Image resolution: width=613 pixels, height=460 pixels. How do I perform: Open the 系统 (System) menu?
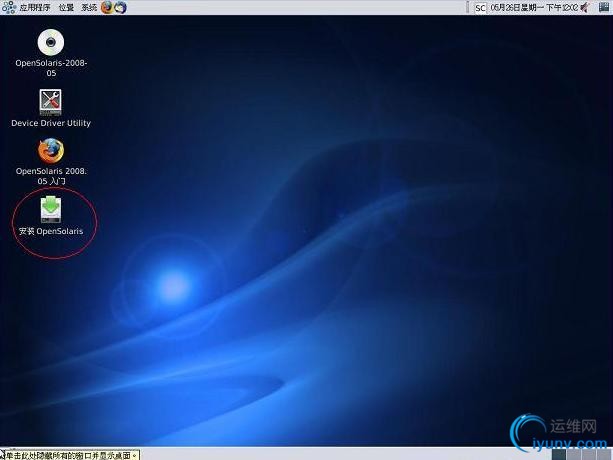pyautogui.click(x=89, y=7)
